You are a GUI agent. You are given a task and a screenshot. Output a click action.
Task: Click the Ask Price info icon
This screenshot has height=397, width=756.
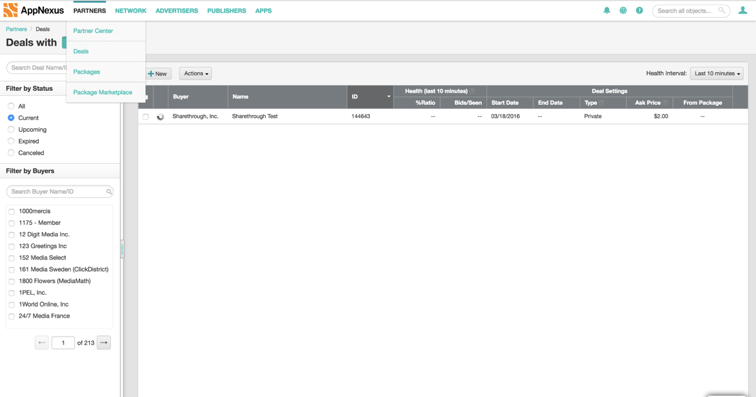(665, 103)
